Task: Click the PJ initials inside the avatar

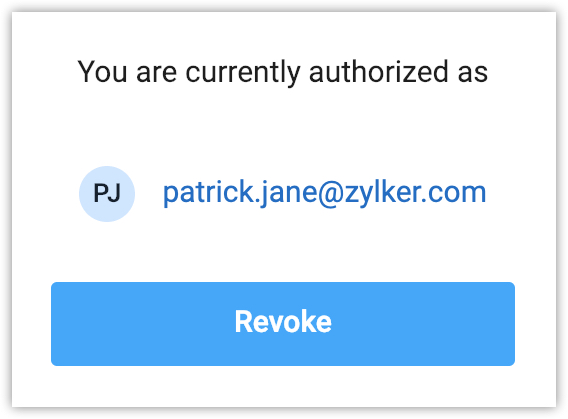Action: [x=107, y=193]
